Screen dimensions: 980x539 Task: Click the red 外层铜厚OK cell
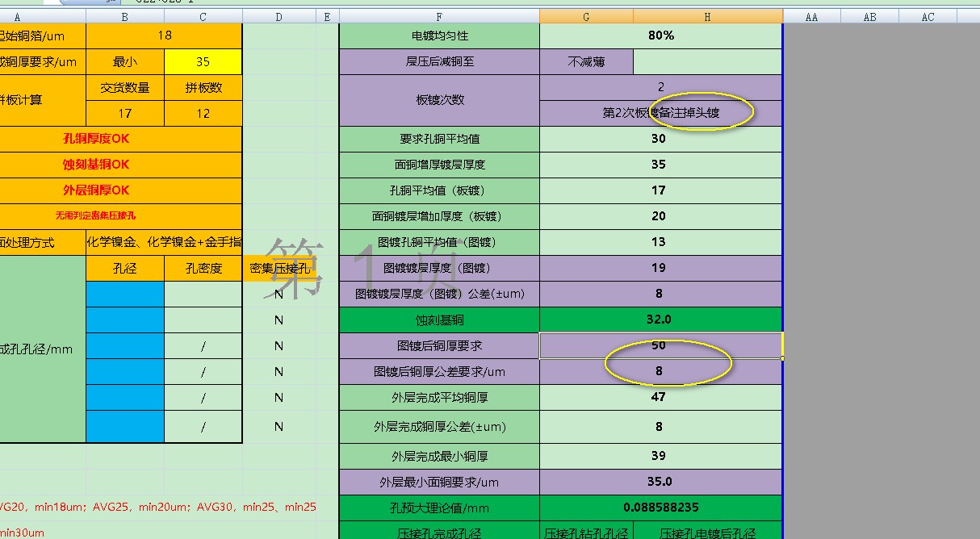click(121, 190)
